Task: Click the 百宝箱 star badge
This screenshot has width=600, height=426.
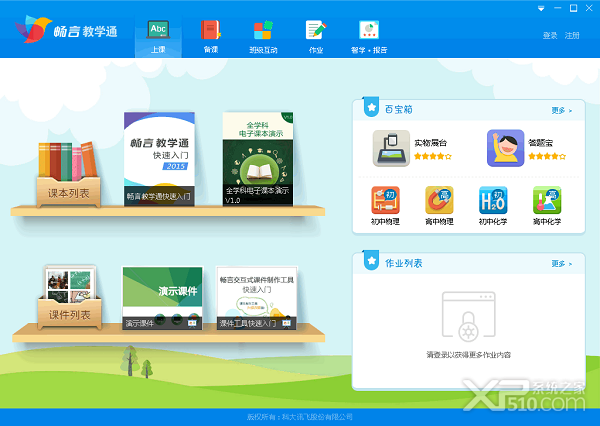Action: point(371,107)
